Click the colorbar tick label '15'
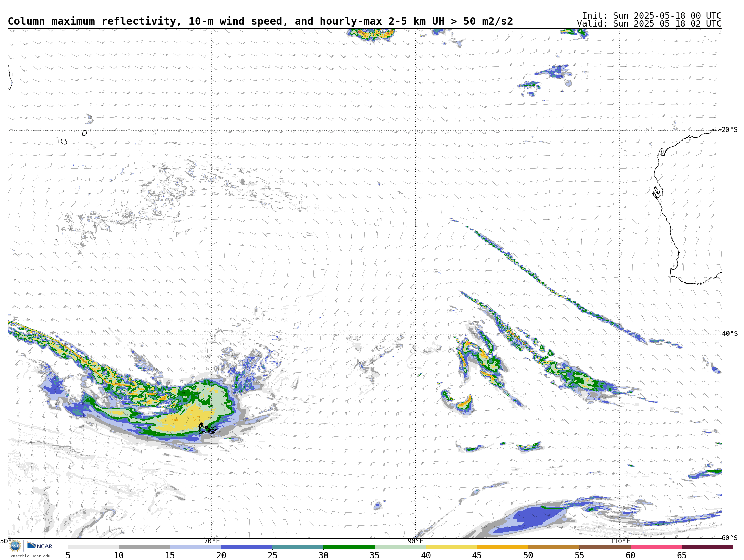The width and height of the screenshot is (744, 560). click(170, 555)
